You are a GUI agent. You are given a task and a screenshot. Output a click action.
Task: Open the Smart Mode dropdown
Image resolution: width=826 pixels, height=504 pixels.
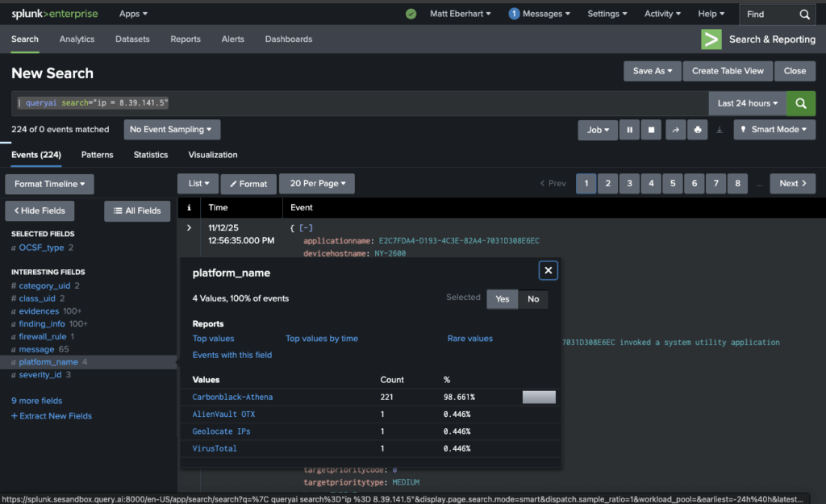click(x=774, y=129)
